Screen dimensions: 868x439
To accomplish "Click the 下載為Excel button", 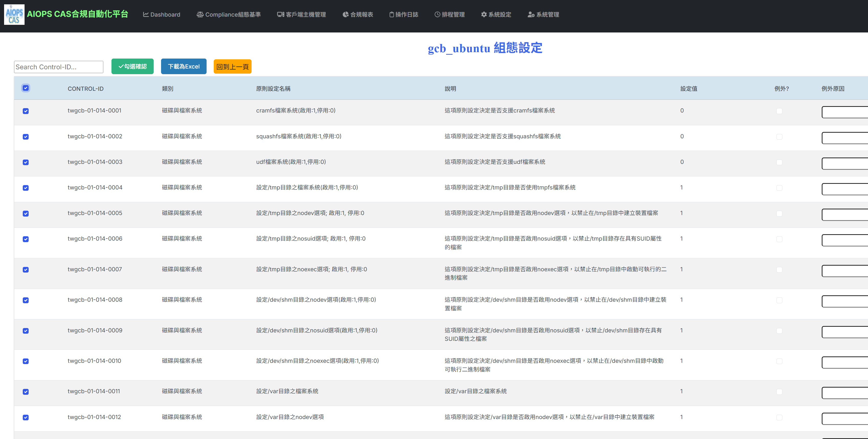I will pos(184,66).
